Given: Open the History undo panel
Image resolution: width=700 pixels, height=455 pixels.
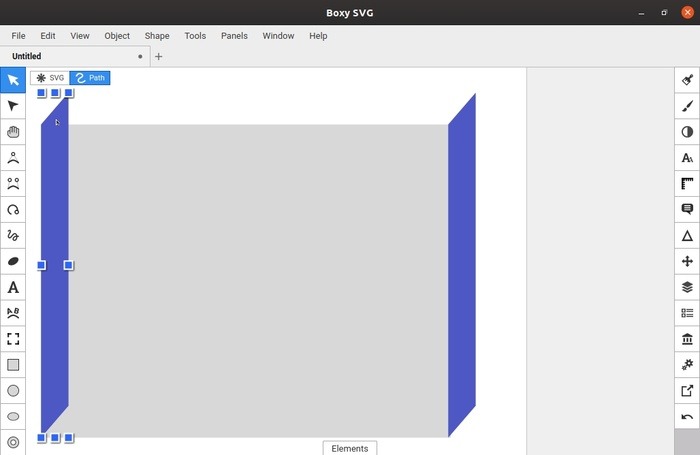Looking at the screenshot, I should [687, 417].
